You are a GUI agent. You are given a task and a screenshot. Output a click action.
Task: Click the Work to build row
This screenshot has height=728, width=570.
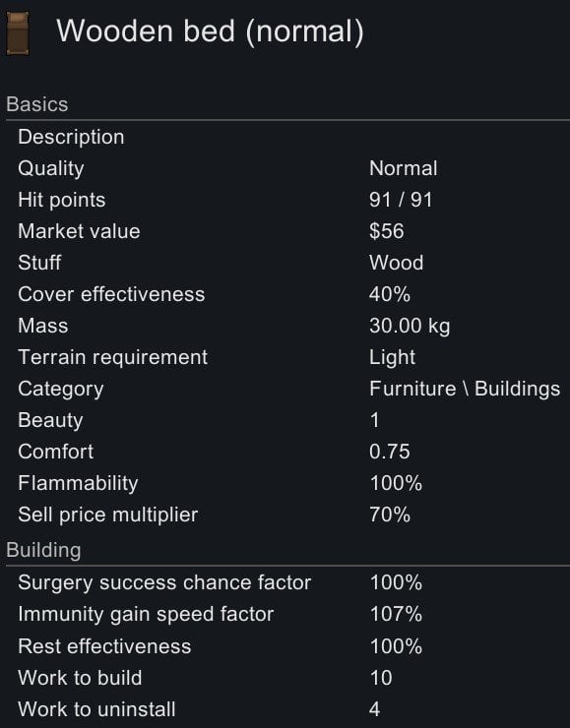[x=288, y=678]
